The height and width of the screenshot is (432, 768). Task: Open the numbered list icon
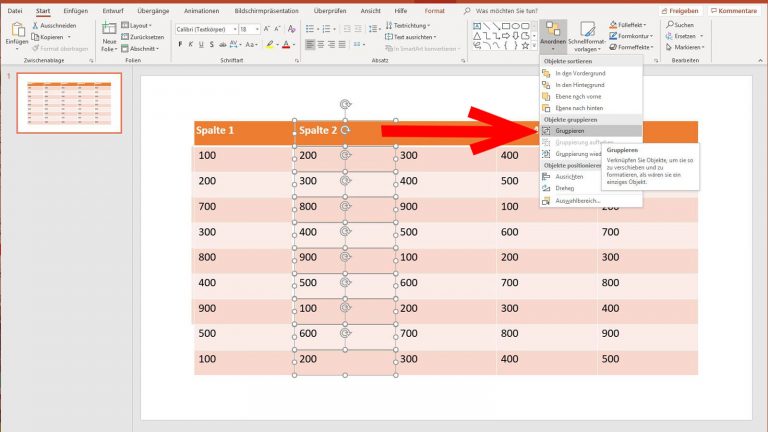(328, 29)
